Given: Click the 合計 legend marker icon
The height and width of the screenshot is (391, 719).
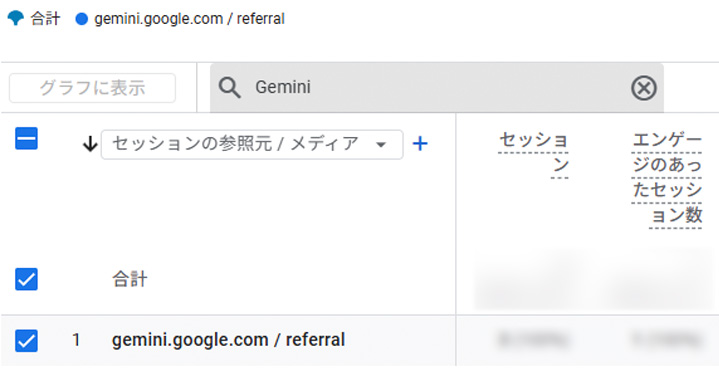Looking at the screenshot, I should 16,18.
